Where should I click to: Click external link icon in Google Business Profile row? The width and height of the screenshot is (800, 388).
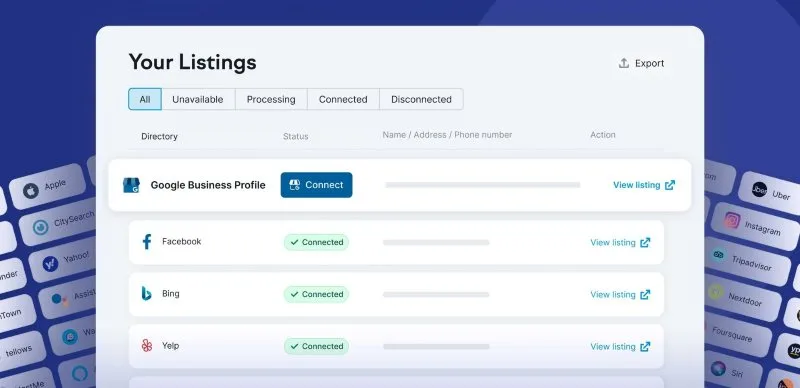[x=670, y=185]
